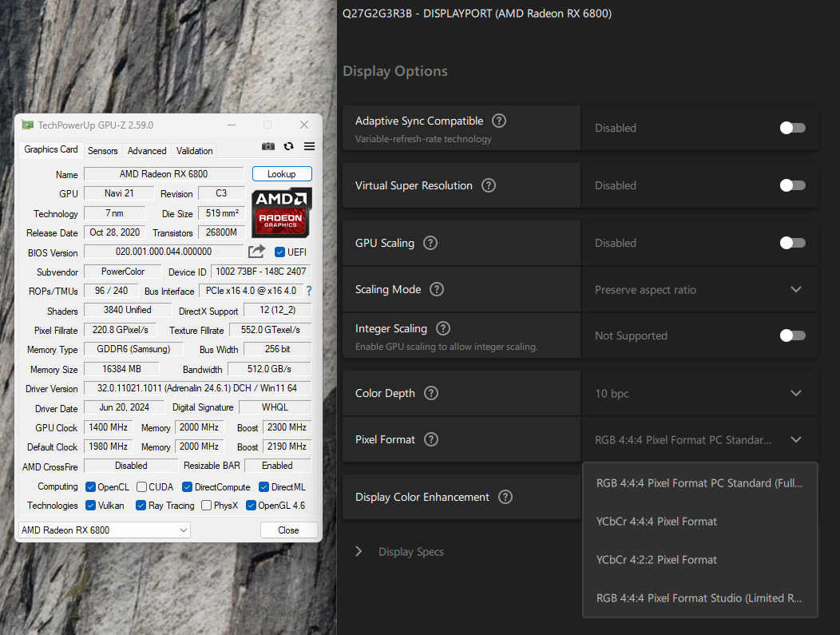
Task: Select RGB 4:4:4 PC Standard (Full) option
Action: point(699,482)
